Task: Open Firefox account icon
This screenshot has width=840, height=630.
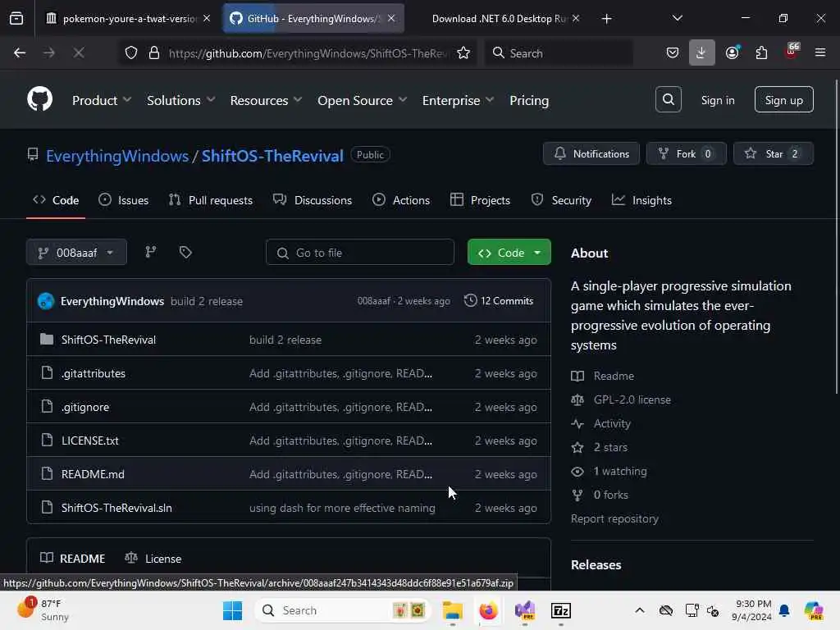Action: click(x=732, y=52)
